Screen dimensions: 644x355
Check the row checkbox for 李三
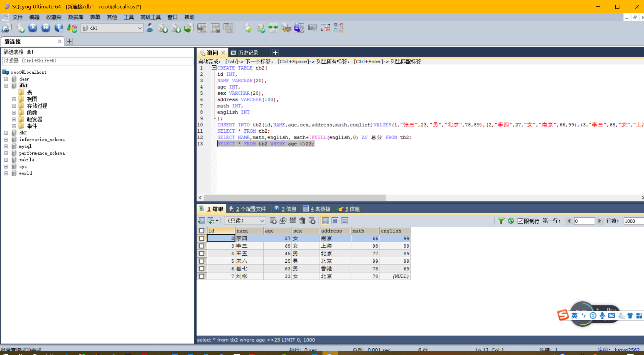(202, 246)
